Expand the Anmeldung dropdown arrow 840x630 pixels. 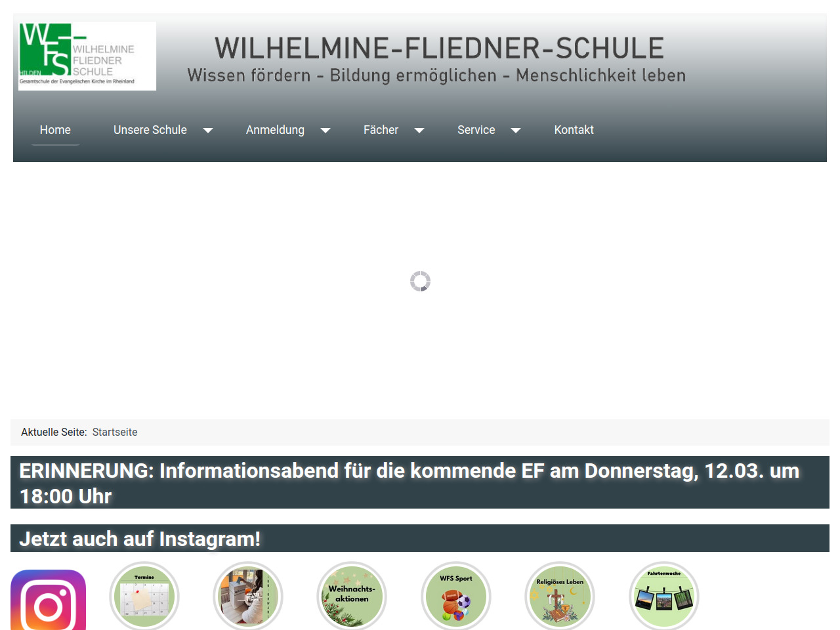[x=325, y=131]
